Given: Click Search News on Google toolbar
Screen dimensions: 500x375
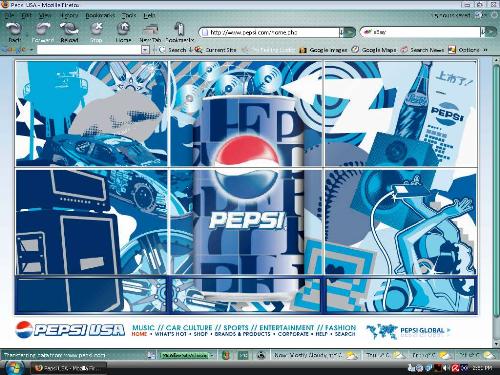Looking at the screenshot, I should click(x=422, y=50).
